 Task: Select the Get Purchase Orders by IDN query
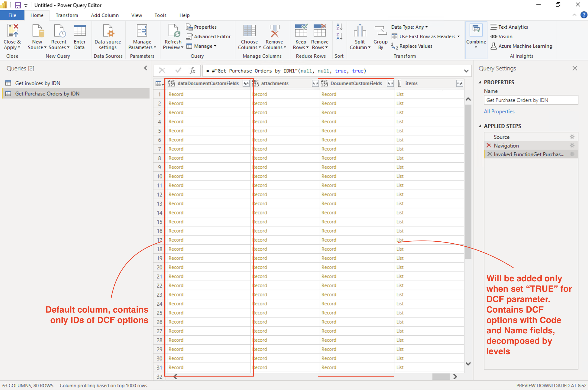(76, 93)
